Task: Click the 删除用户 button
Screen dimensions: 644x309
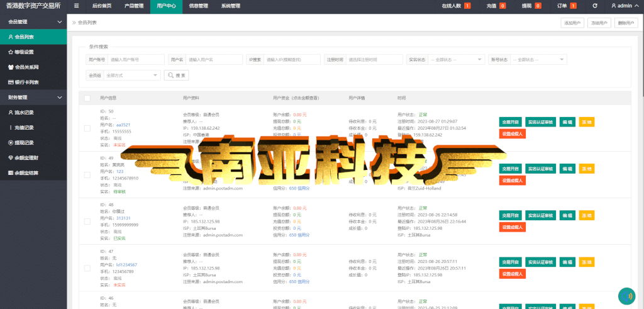Action: 626,23
